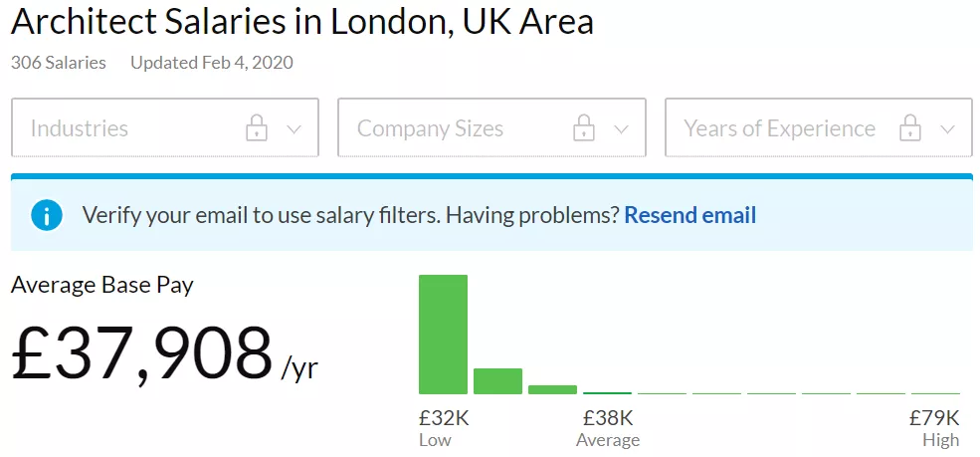Screen dimensions: 980x457
Task: Click the 306 Salaries count text
Action: [59, 63]
